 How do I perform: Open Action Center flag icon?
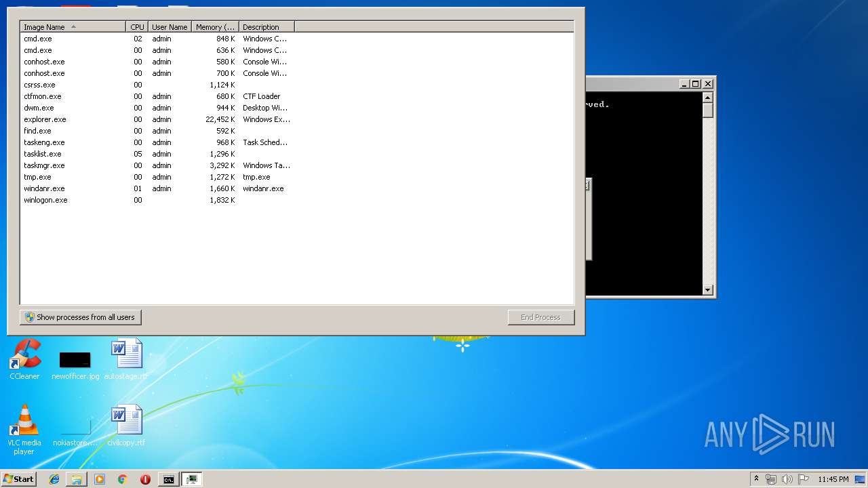804,479
